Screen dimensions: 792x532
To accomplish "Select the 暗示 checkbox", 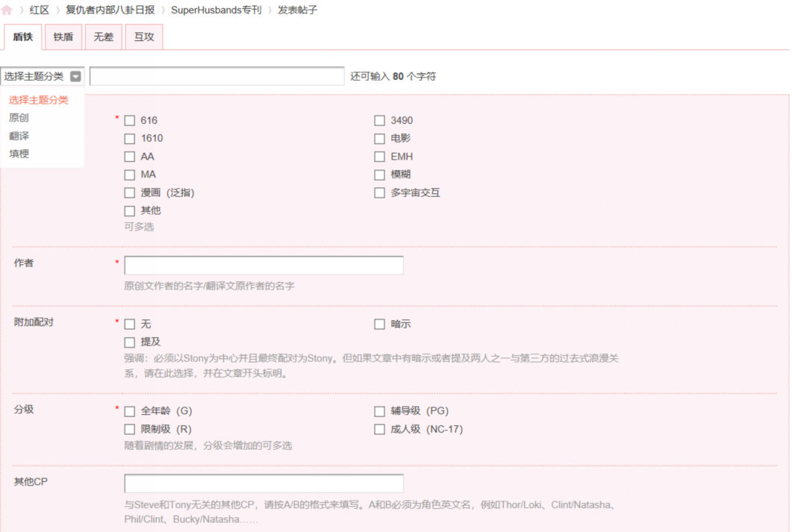I will coord(379,324).
